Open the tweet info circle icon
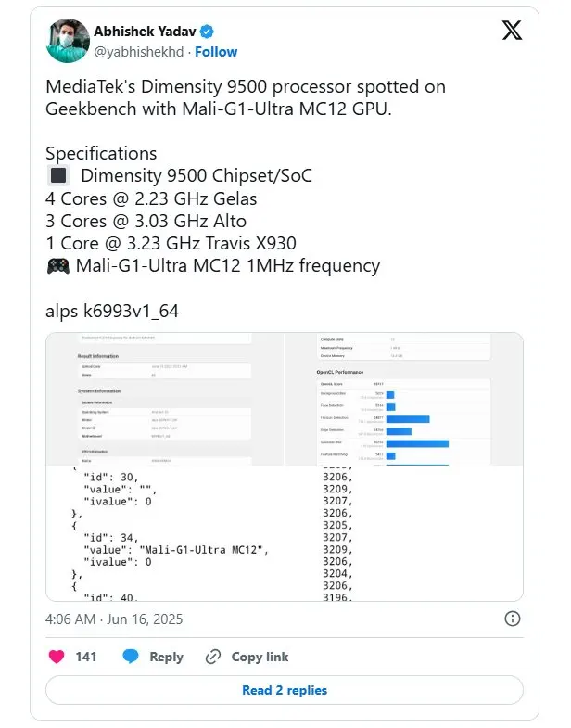The width and height of the screenshot is (571, 728). 512,619
